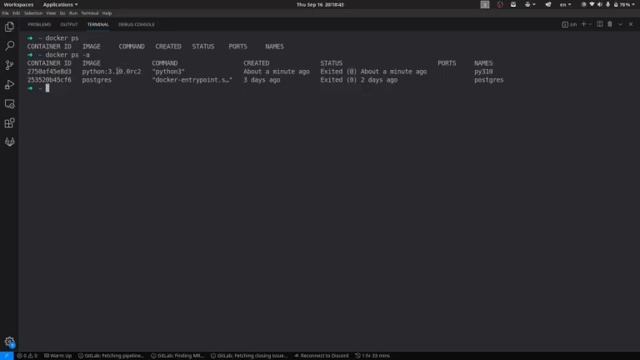This screenshot has height=360, width=640.
Task: Click the python:3.10.0rc2 image text
Action: [x=111, y=71]
